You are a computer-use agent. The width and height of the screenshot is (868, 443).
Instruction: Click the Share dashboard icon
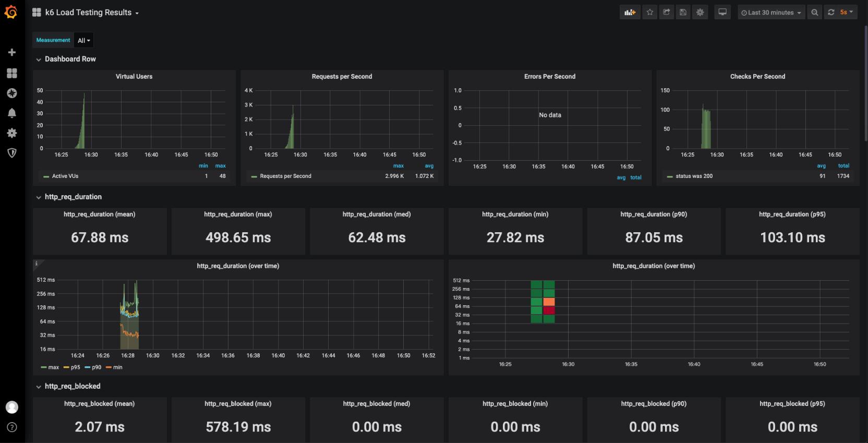point(667,13)
